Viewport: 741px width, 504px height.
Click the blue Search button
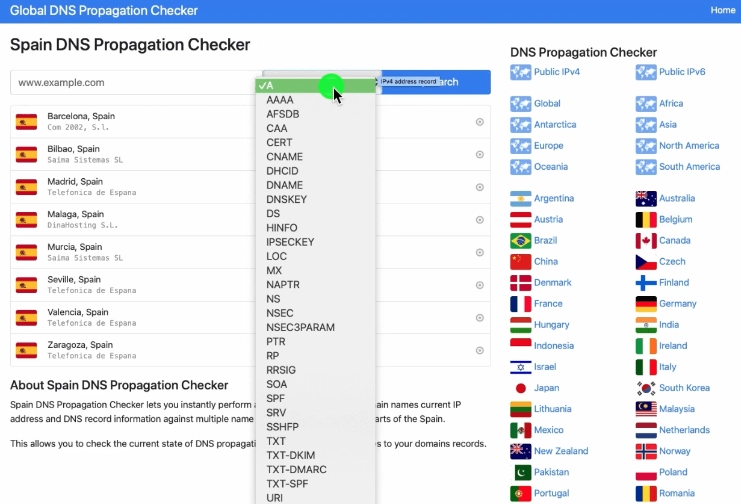[435, 82]
